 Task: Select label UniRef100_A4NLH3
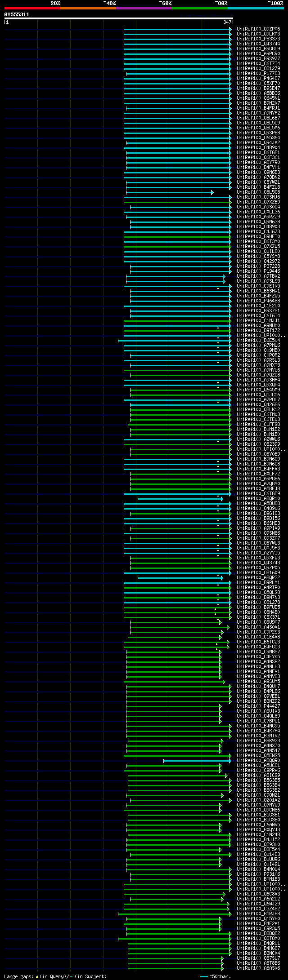pos(258,667)
